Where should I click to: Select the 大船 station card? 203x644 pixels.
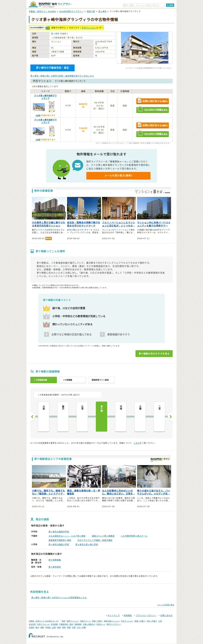click(43, 416)
